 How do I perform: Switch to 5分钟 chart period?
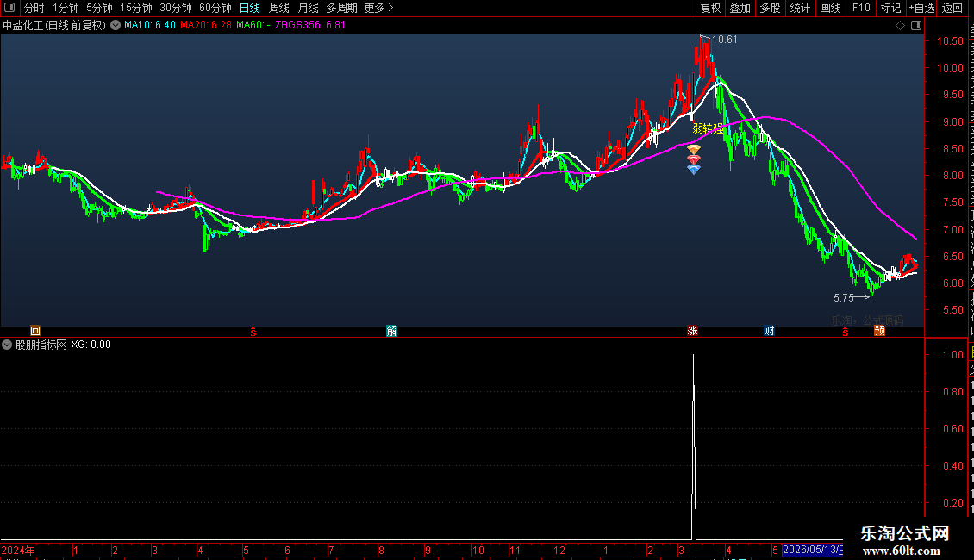(99, 8)
